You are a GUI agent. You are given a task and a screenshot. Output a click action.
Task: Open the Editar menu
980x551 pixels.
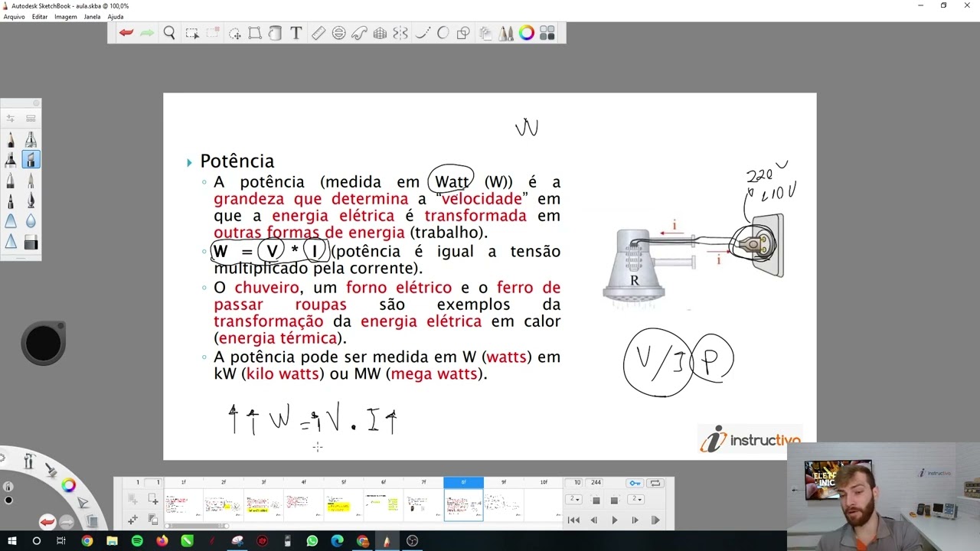pyautogui.click(x=40, y=17)
